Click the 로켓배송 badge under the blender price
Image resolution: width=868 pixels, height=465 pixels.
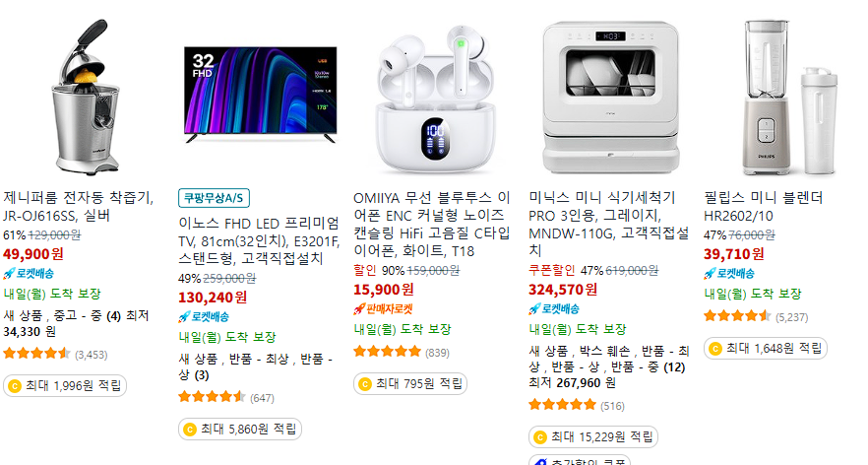729,273
